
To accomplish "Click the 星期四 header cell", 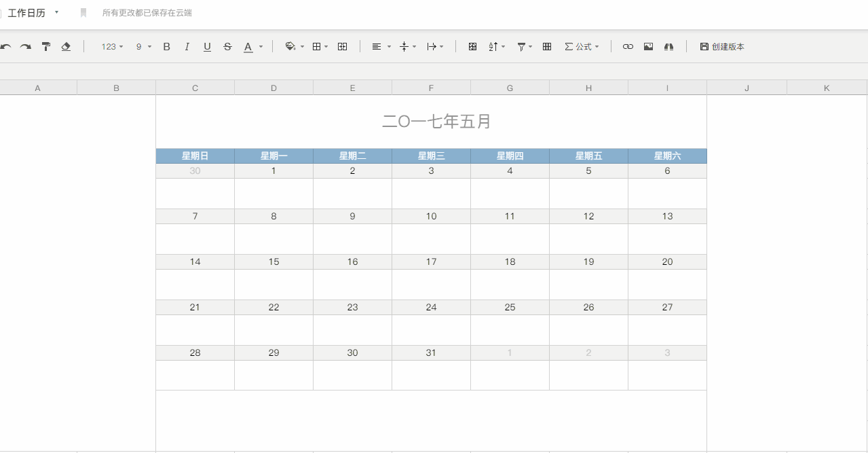I will [x=510, y=156].
